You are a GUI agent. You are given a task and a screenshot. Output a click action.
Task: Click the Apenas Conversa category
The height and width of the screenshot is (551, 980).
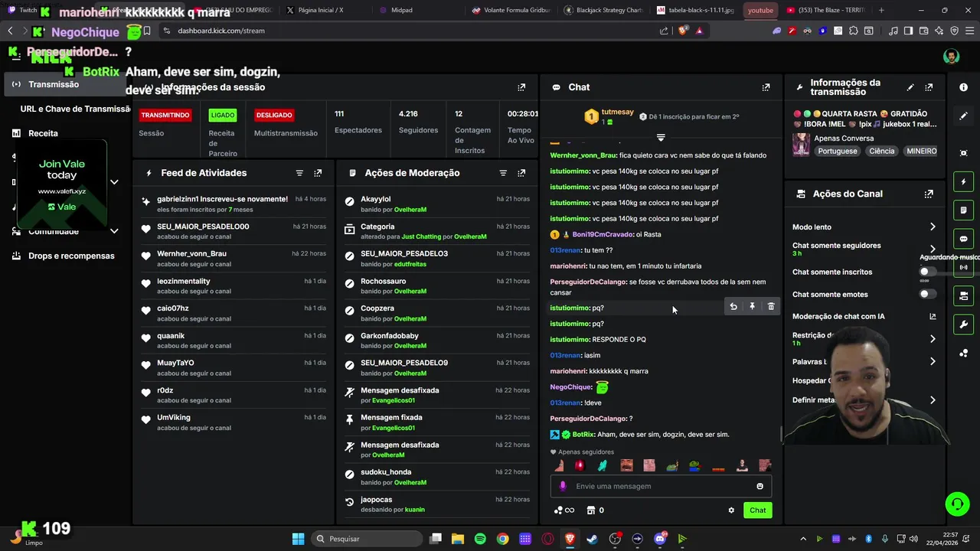(844, 139)
